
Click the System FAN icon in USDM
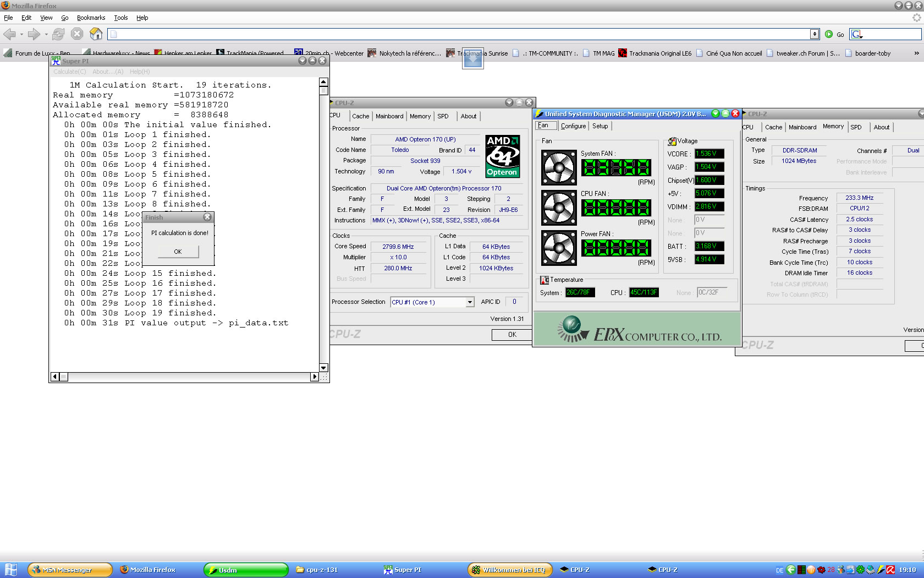(559, 167)
